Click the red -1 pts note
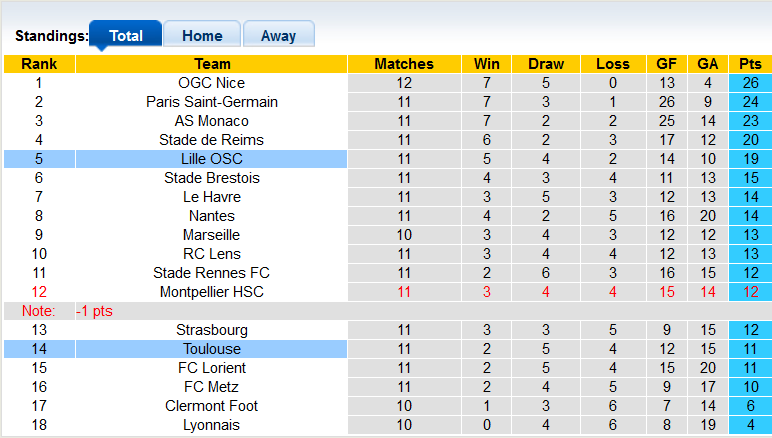772x438 pixels. click(x=95, y=311)
